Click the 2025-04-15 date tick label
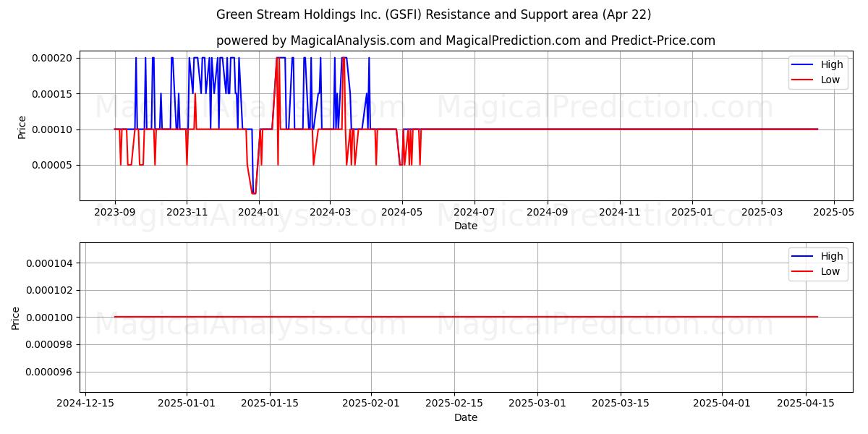The image size is (868, 434). (x=805, y=404)
